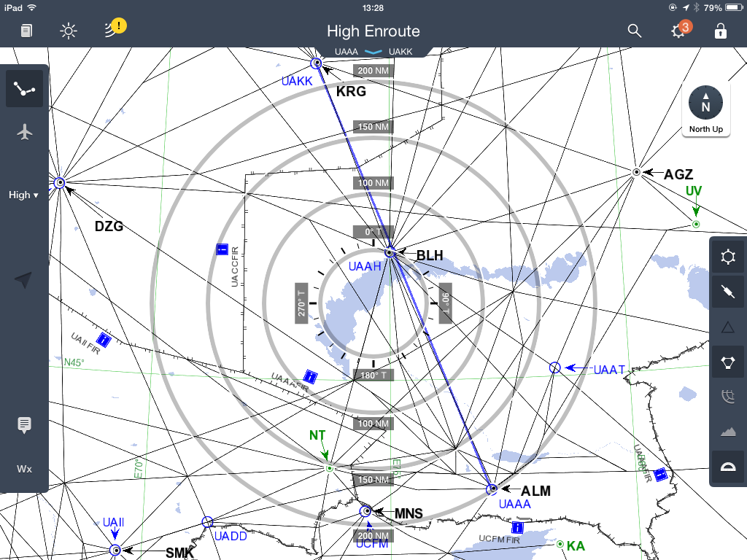Select the AGZ navaid symbol
Image resolution: width=747 pixels, height=560 pixels.
(636, 172)
